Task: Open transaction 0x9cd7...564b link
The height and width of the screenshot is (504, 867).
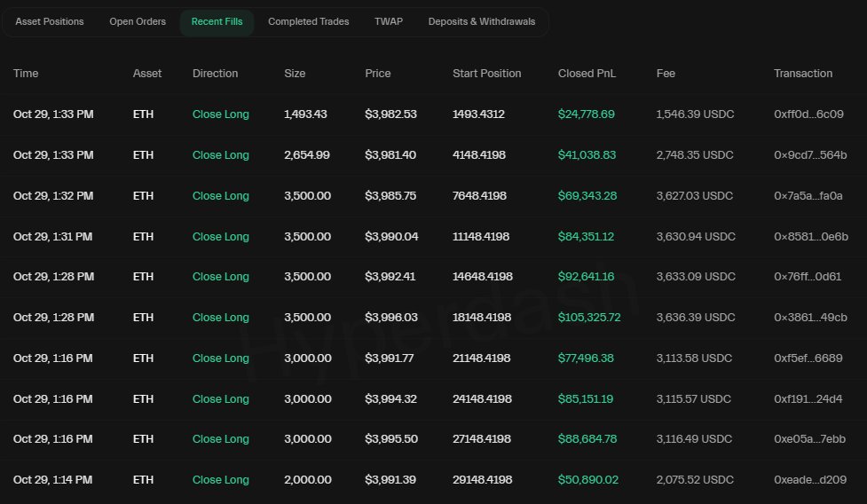Action: (808, 155)
